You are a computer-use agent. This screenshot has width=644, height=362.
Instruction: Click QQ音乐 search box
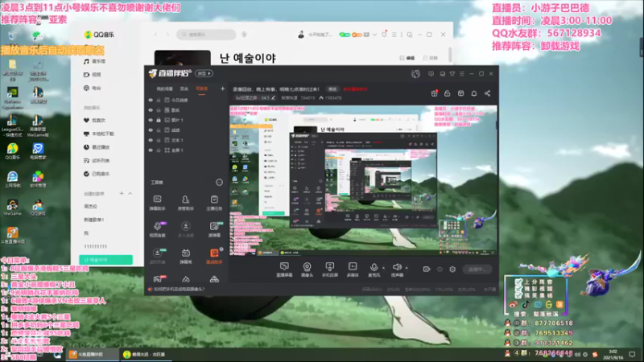tap(206, 35)
